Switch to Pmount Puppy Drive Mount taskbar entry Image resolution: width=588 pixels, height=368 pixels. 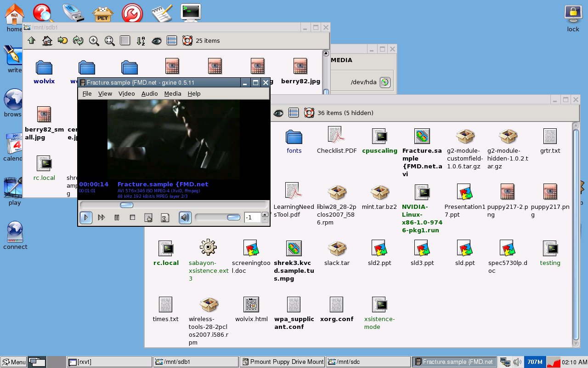283,362
